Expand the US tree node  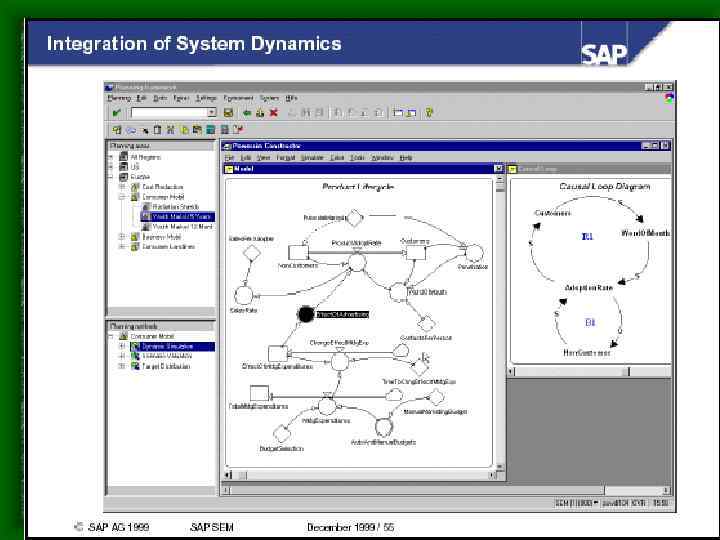tap(111, 167)
